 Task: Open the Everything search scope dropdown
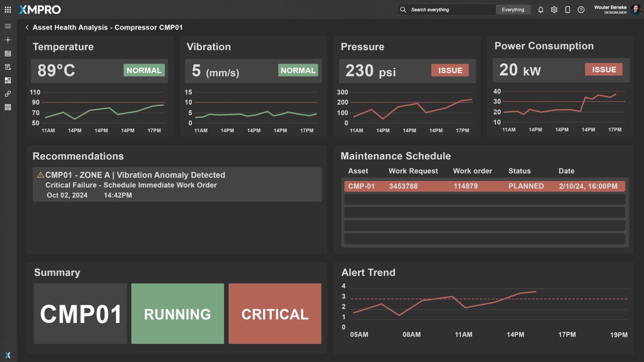[x=513, y=10]
